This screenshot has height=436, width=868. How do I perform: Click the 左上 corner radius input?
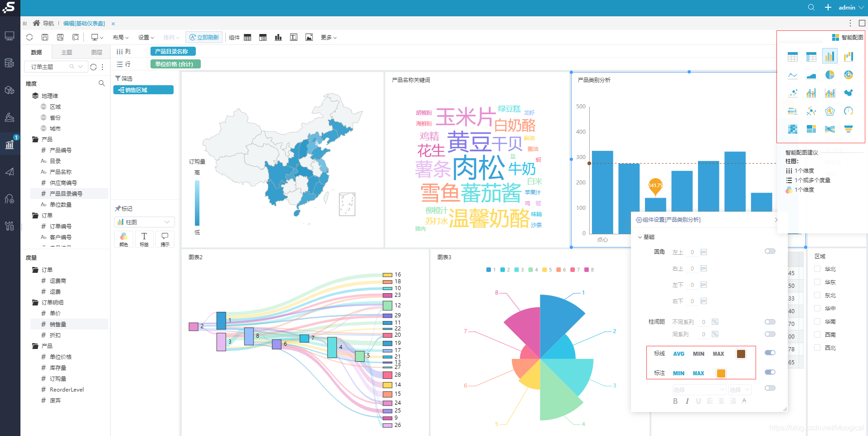click(x=692, y=252)
